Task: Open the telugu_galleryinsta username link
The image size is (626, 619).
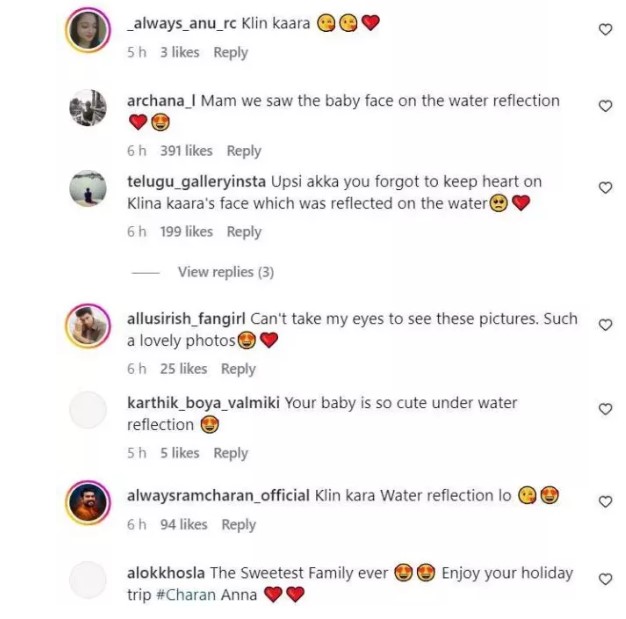Action: click(x=197, y=181)
